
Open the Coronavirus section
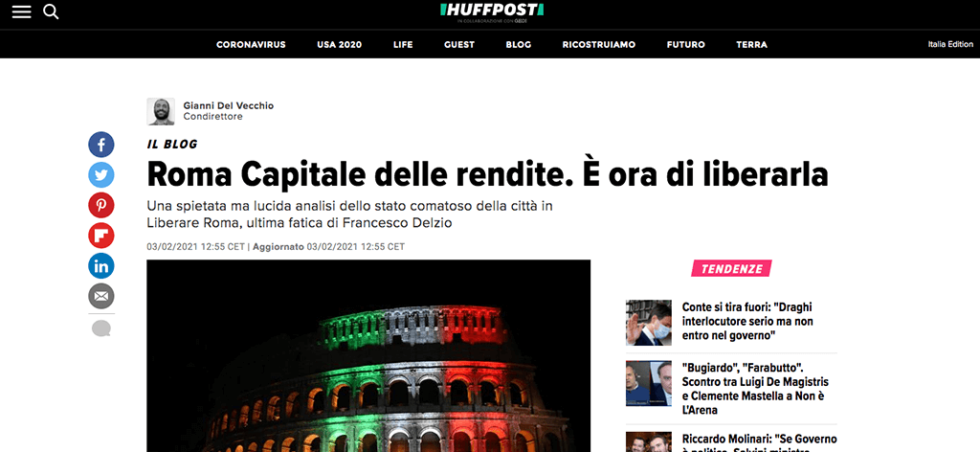point(251,44)
